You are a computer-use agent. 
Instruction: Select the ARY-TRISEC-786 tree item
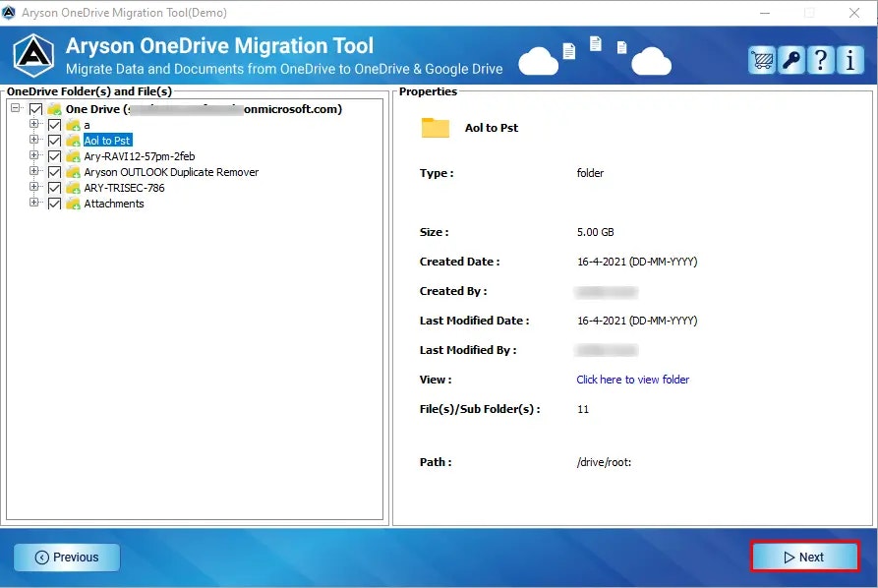[124, 188]
